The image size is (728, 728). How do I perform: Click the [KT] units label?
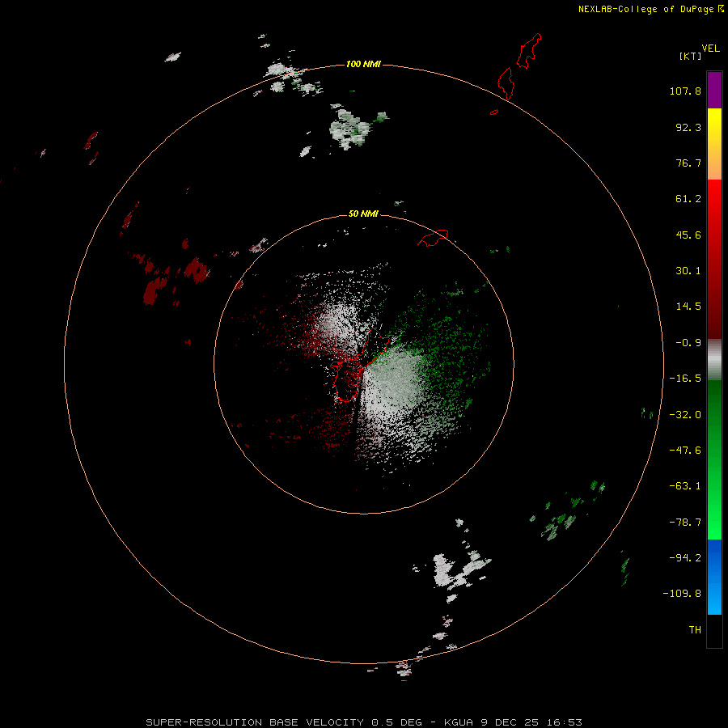691,56
